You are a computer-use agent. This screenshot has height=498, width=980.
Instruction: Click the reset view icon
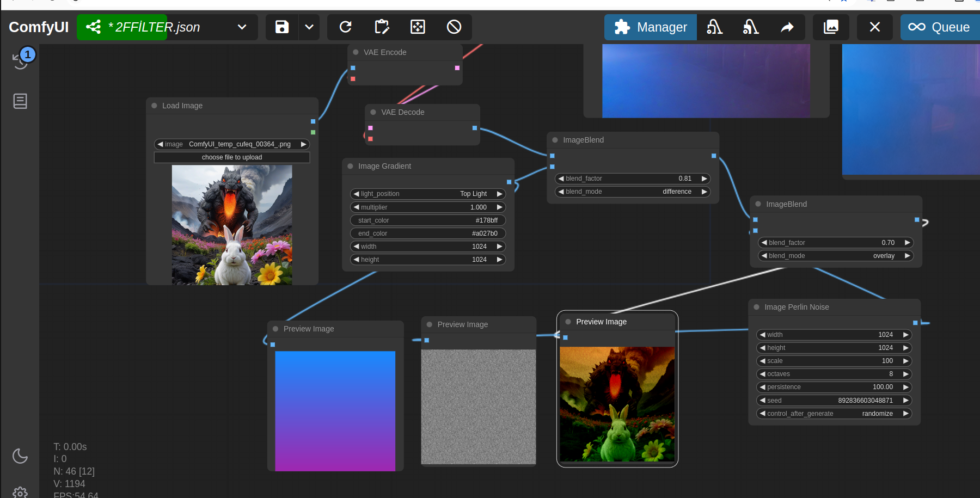[418, 27]
